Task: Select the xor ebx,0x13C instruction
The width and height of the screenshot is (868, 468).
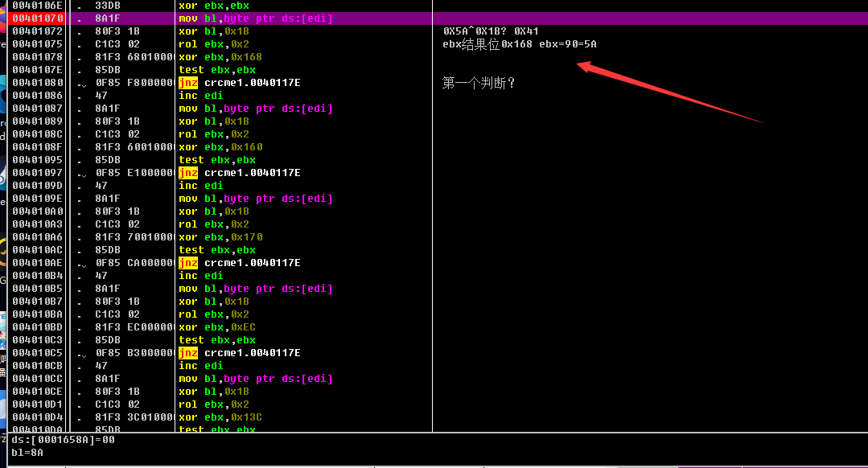Action: 220,417
